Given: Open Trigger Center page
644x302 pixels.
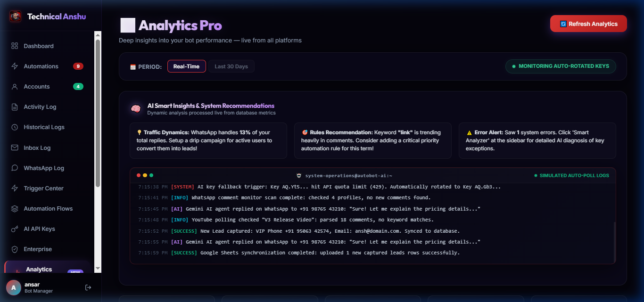Looking at the screenshot, I should tap(47, 188).
